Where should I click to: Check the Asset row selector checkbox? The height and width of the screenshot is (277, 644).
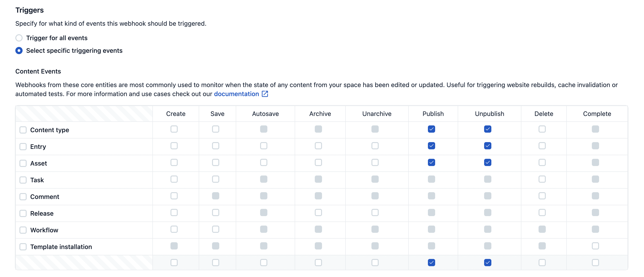click(x=23, y=163)
